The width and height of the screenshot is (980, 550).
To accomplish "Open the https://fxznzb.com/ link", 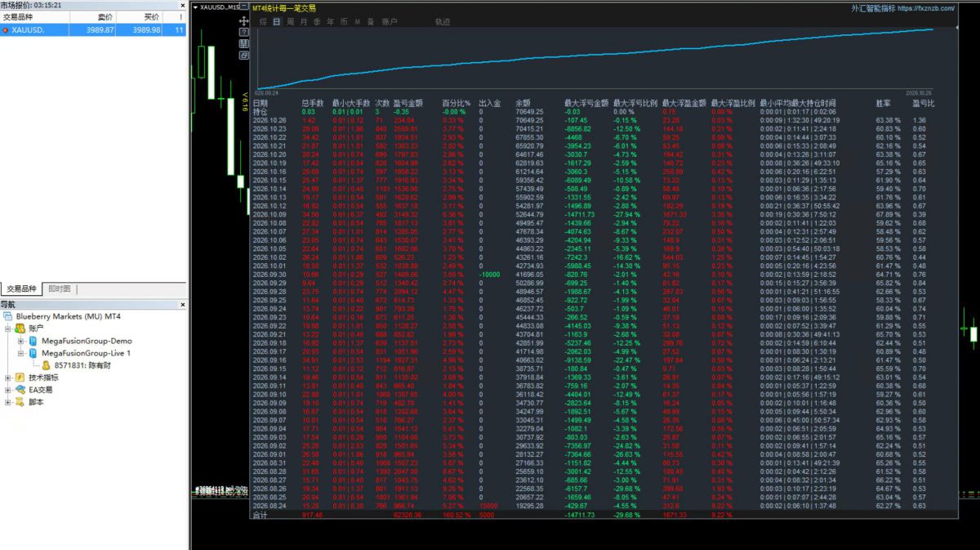I will 925,8.
